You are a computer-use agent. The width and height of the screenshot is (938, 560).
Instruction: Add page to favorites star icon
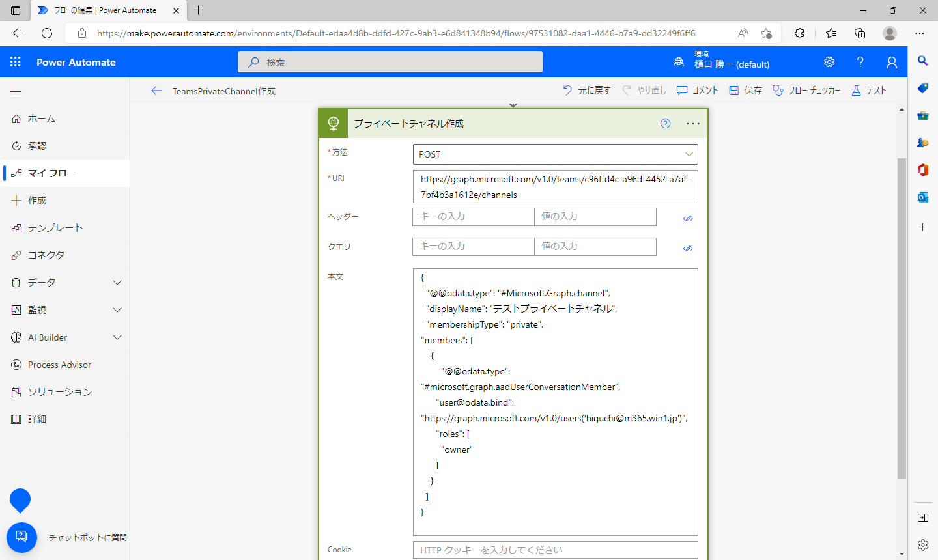tap(766, 33)
